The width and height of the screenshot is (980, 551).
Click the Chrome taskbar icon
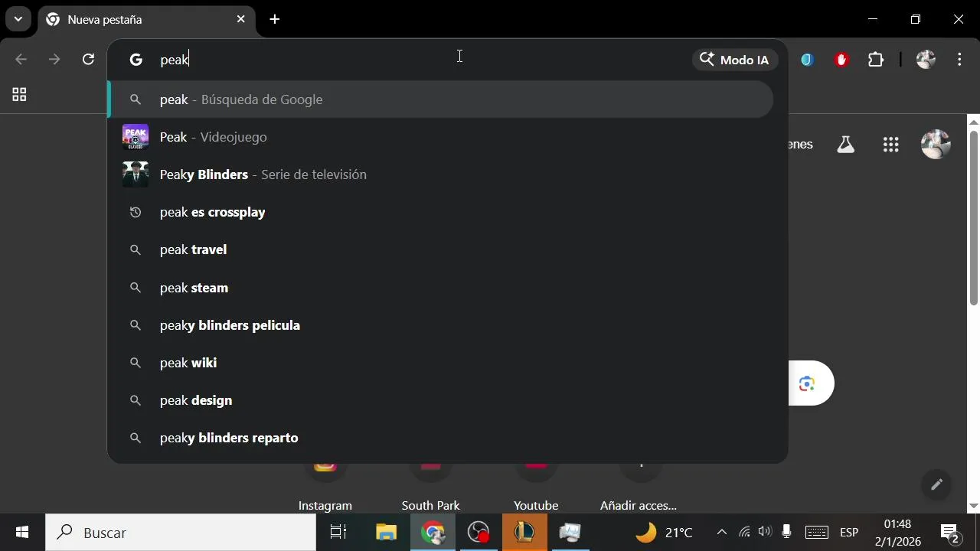[x=433, y=533]
